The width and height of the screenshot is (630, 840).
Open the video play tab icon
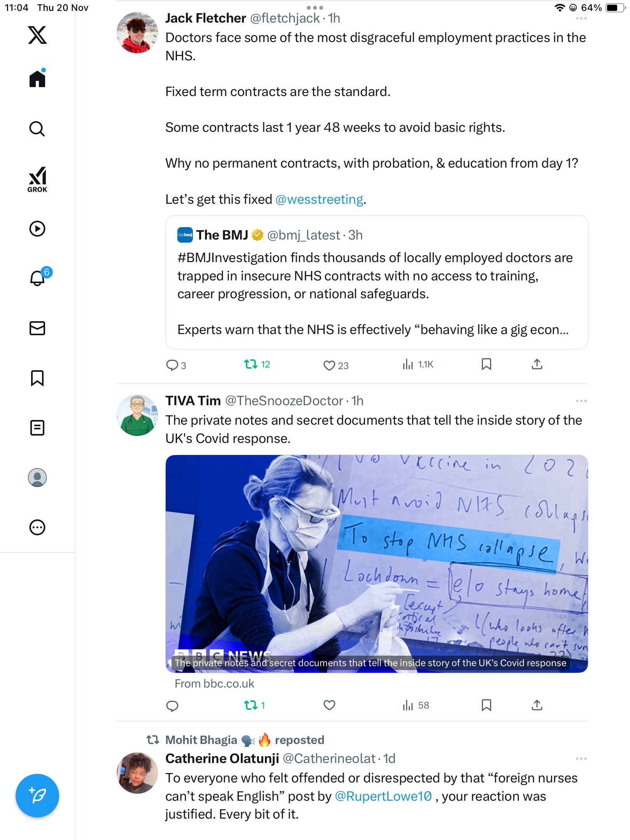pos(37,229)
